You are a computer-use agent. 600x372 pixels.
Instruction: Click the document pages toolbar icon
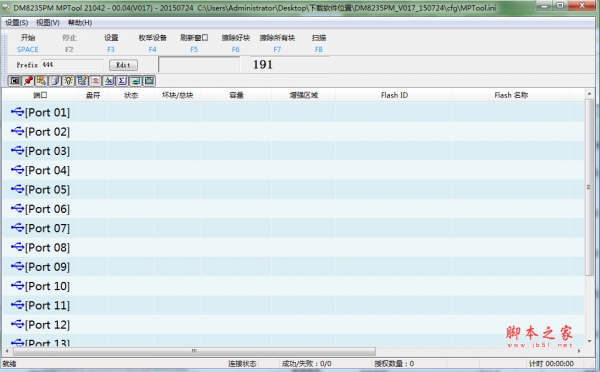[x=55, y=81]
